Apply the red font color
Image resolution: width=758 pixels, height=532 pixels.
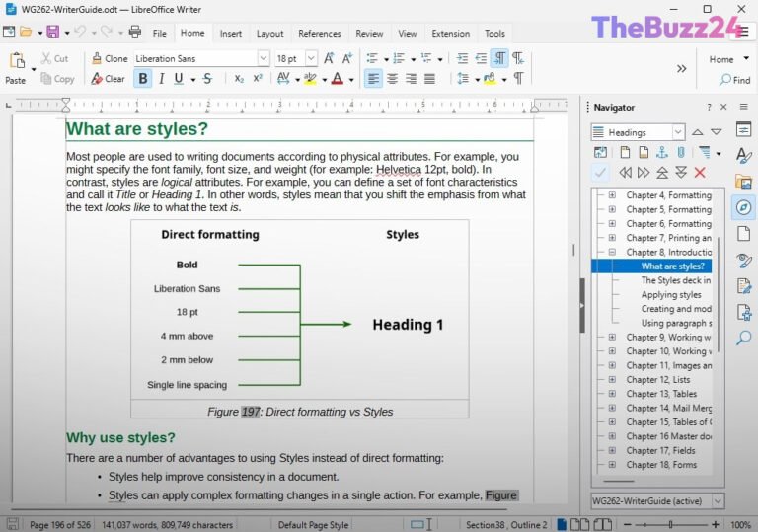338,79
